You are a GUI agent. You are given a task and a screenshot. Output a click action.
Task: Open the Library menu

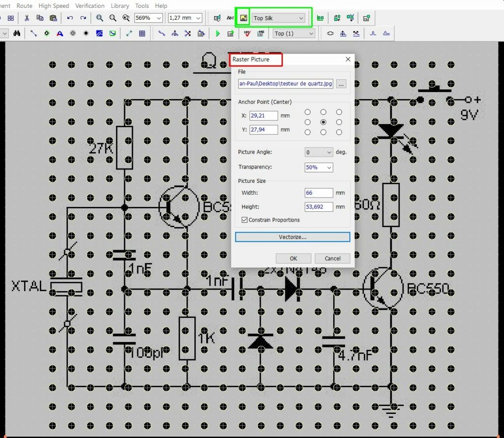[120, 6]
